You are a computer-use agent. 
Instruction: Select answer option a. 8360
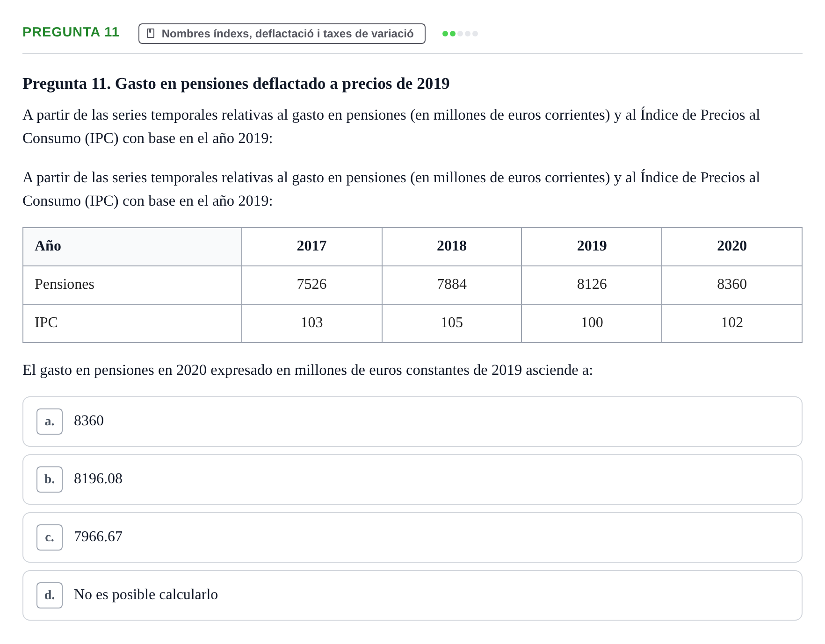(412, 422)
